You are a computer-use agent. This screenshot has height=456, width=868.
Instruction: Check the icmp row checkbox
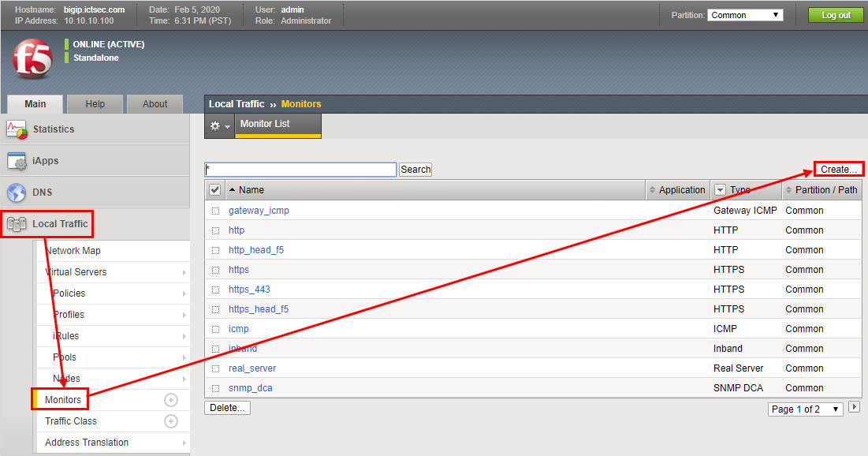[x=216, y=329]
